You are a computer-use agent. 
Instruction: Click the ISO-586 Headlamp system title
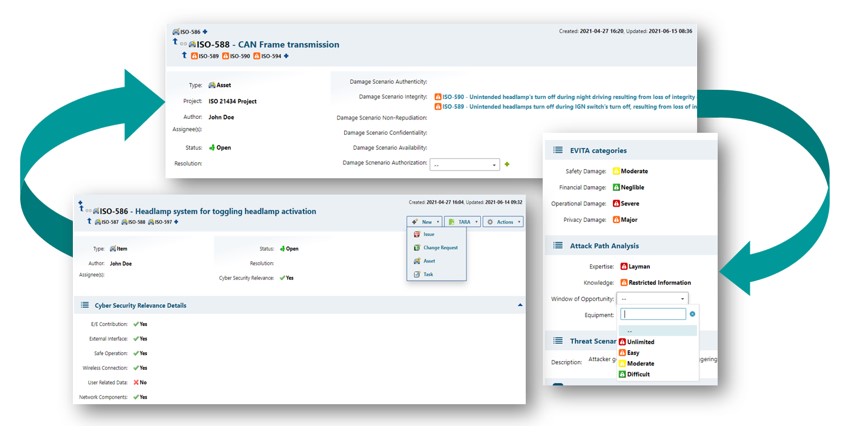point(208,211)
